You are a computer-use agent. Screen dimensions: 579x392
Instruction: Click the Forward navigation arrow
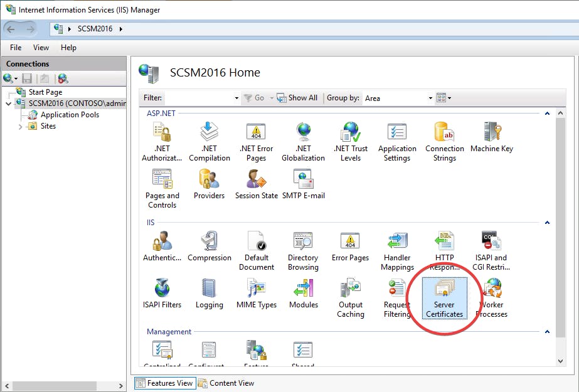pos(30,29)
